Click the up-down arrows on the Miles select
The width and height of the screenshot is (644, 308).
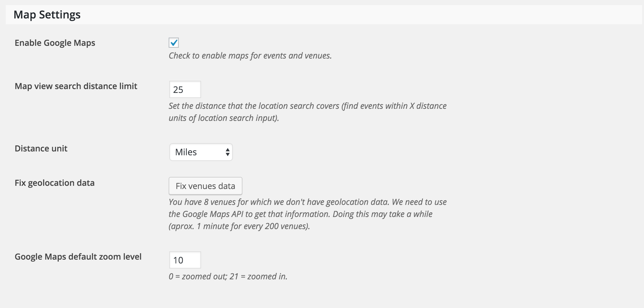click(227, 152)
